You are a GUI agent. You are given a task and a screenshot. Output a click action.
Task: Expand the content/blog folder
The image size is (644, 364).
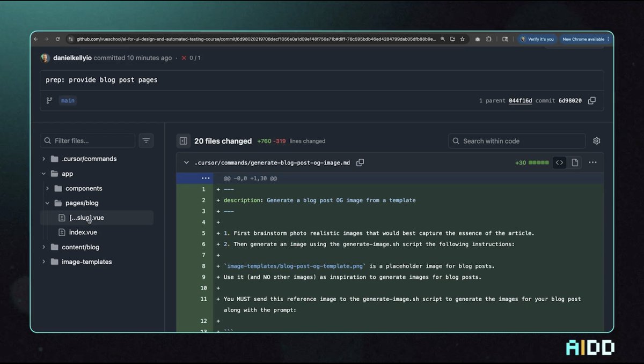click(x=44, y=247)
